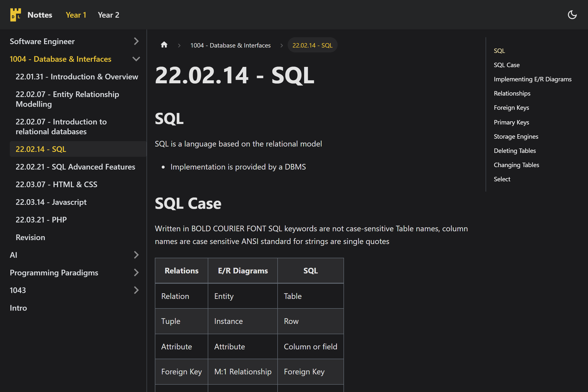This screenshot has height=392, width=588.
Task: Collapse the 1004 Database & Interfaces chevron
Action: coord(136,59)
